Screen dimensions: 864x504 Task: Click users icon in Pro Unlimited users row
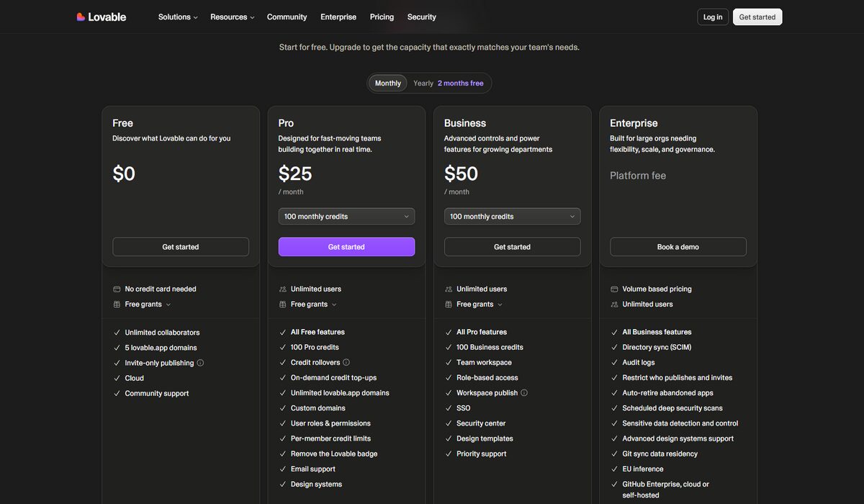pos(283,289)
